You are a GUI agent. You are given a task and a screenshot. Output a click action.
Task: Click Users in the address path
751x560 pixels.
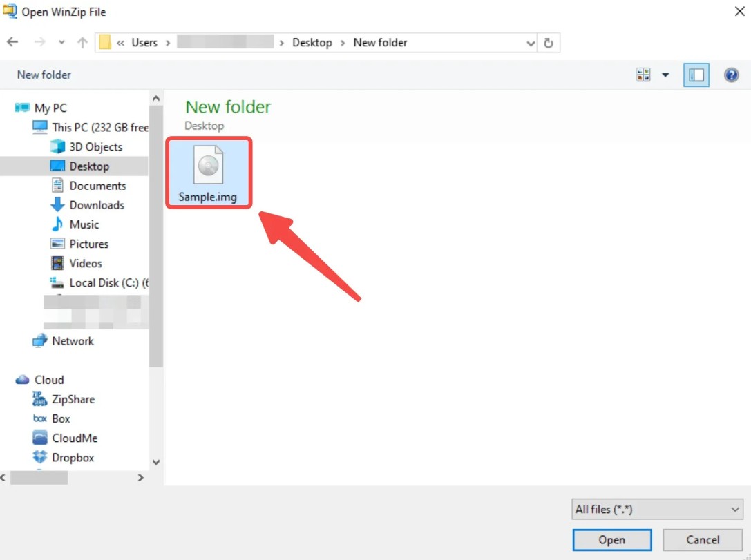[144, 43]
